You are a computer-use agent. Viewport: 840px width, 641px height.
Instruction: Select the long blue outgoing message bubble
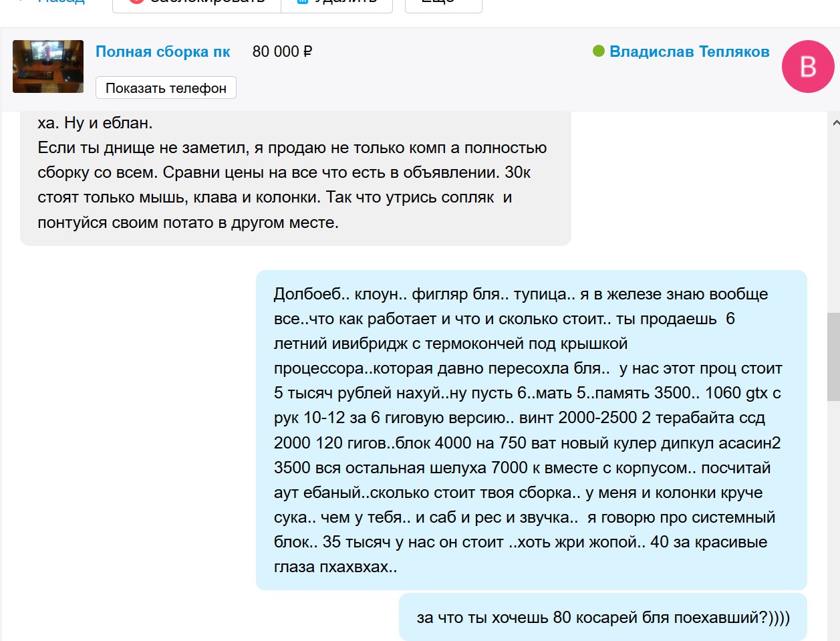[531, 430]
